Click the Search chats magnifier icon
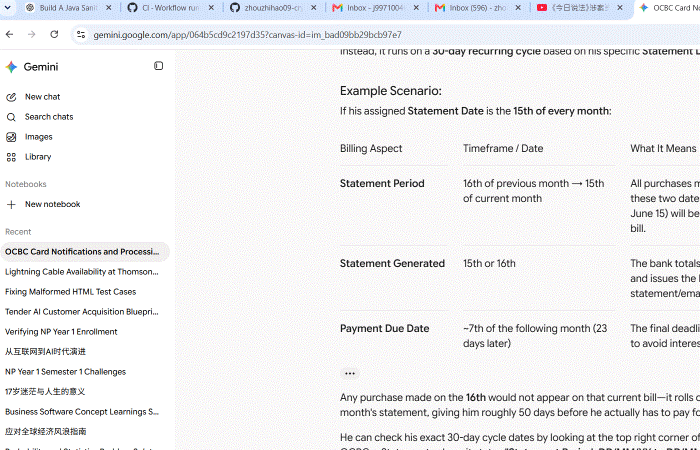This screenshot has width=700, height=450. click(x=11, y=117)
